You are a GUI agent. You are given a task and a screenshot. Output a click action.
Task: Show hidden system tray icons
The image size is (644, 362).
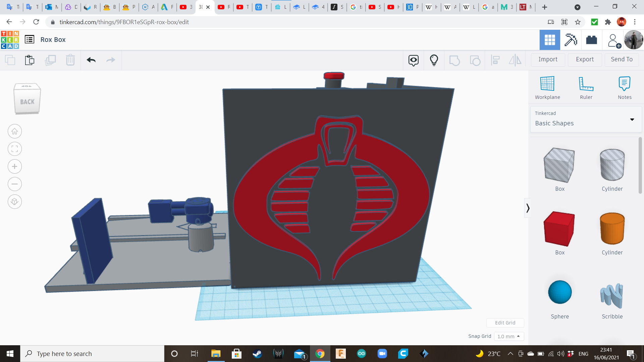[x=510, y=354]
